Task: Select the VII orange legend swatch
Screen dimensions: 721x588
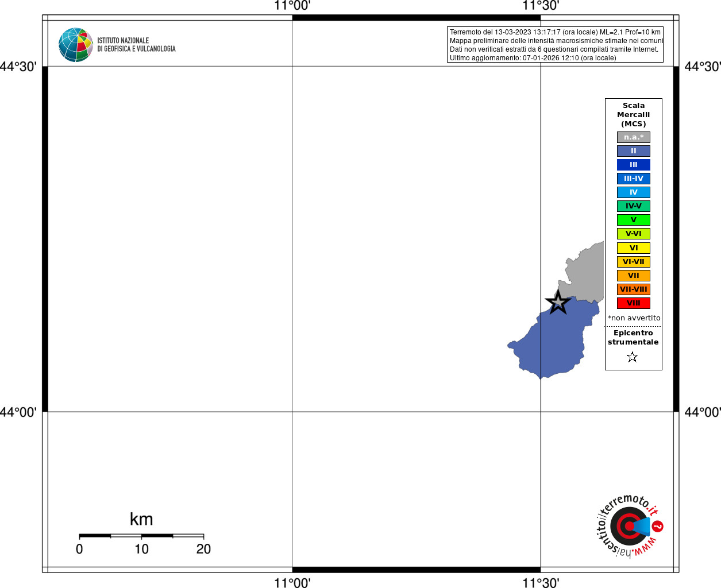Action: pos(634,276)
